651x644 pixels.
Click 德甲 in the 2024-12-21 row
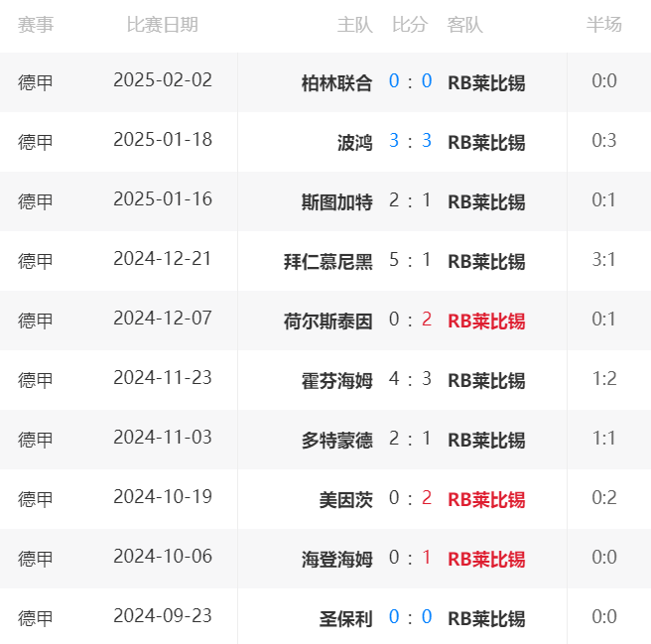36,262
